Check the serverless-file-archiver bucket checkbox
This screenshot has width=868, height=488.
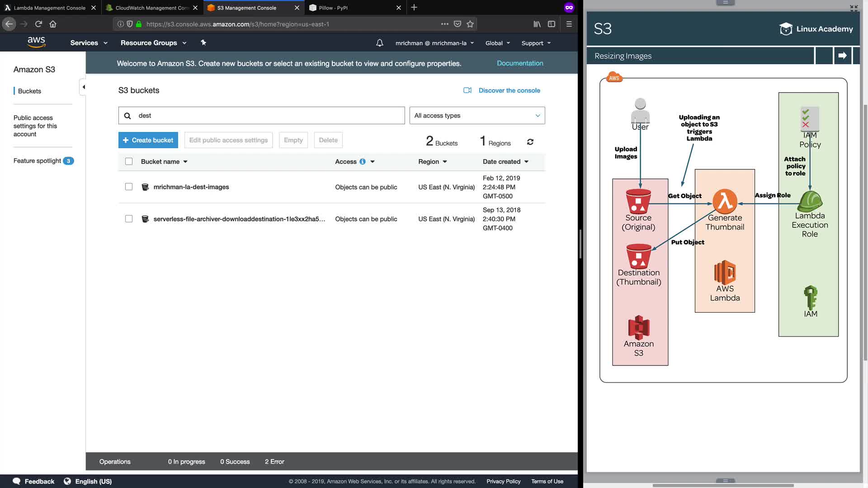tap(129, 219)
